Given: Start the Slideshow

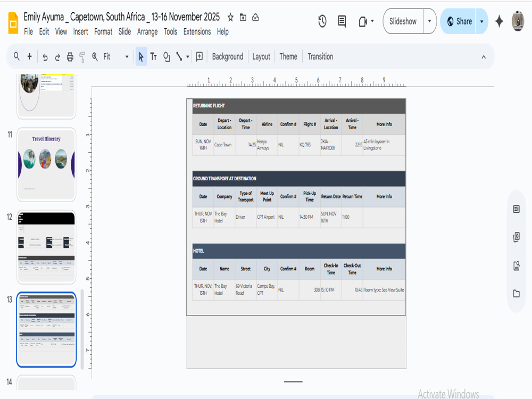Looking at the screenshot, I should tap(403, 21).
